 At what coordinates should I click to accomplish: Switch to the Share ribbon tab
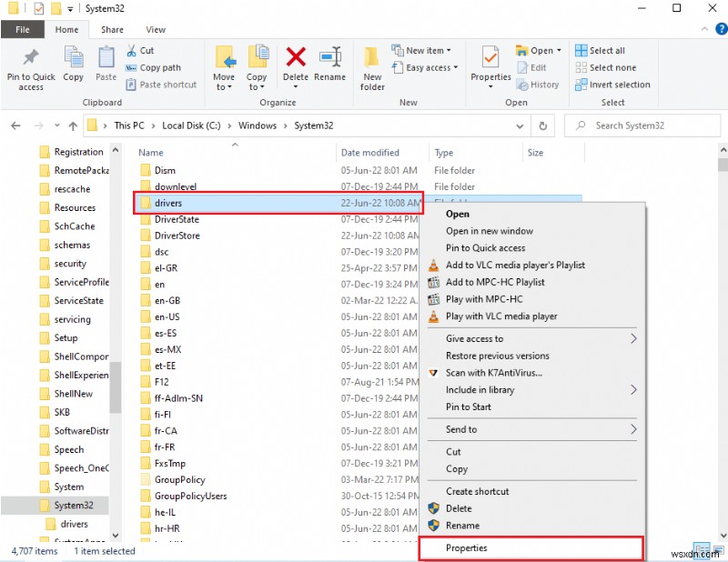(x=112, y=30)
